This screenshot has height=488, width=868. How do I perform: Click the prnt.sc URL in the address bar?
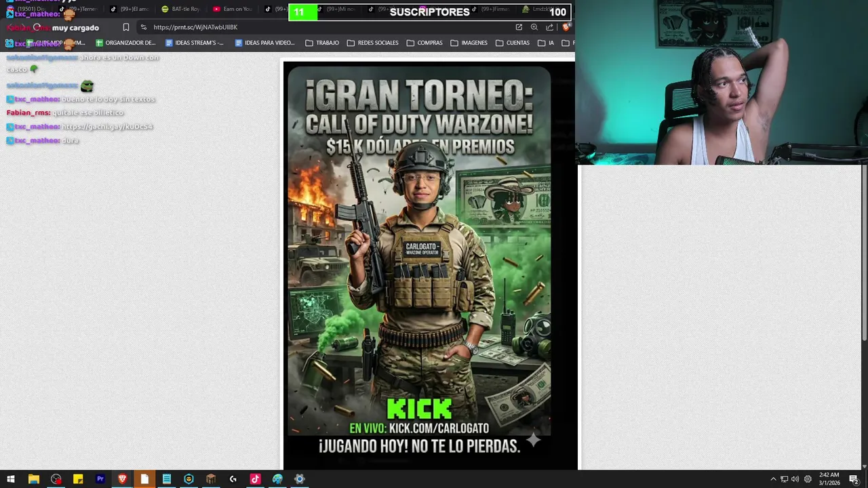pyautogui.click(x=195, y=27)
